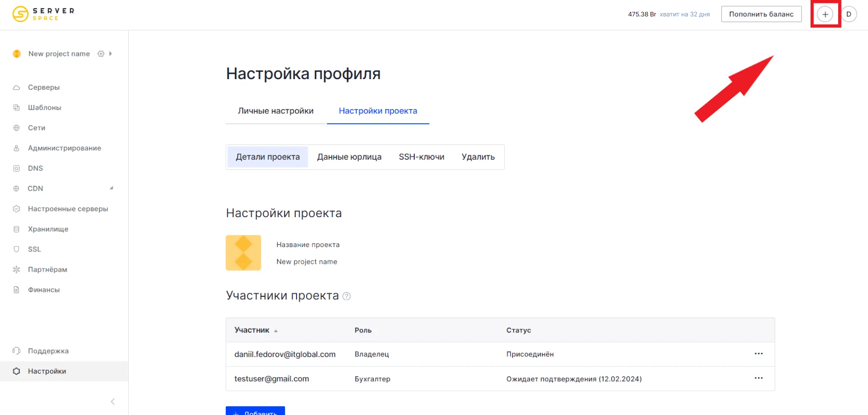Viewport: 868px width, 415px height.
Task: Open the Поддержка menu item
Action: 48,351
